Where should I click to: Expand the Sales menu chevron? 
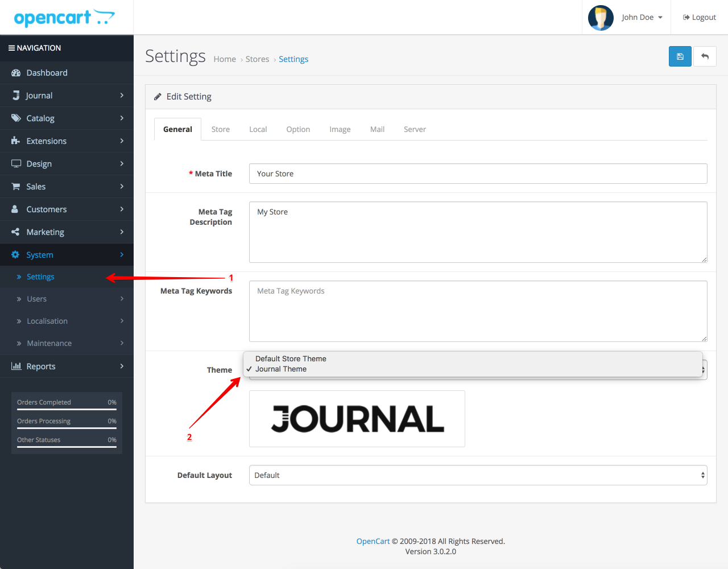pos(122,187)
